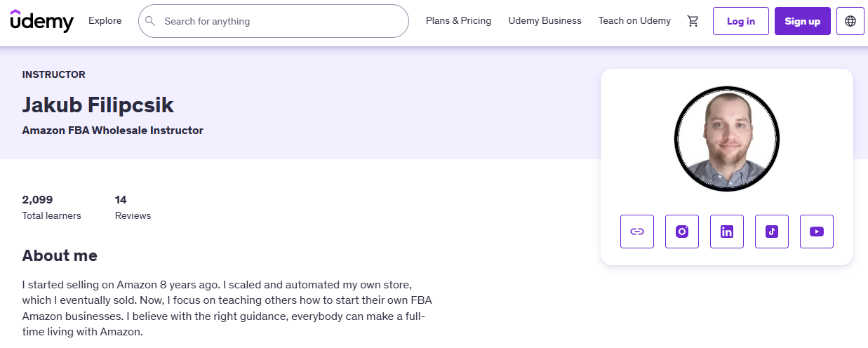Open Teach on Udemy
Viewport: 868px width, 348px height.
coord(634,21)
